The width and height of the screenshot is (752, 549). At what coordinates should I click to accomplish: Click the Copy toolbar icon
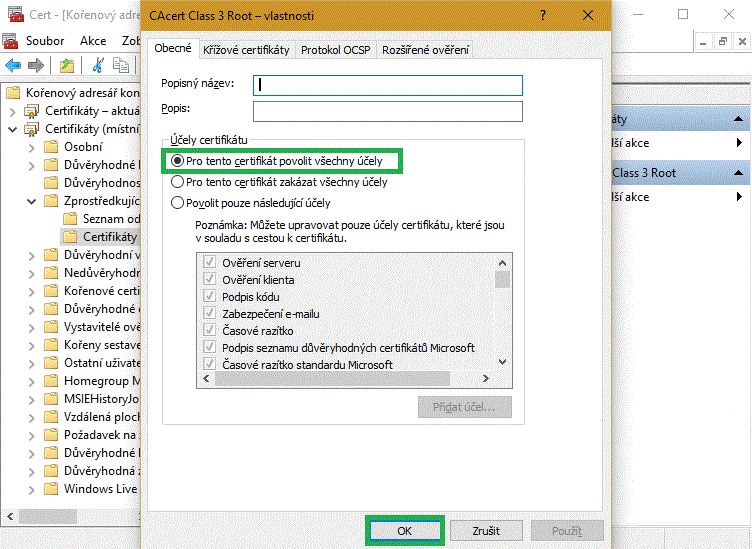(121, 66)
